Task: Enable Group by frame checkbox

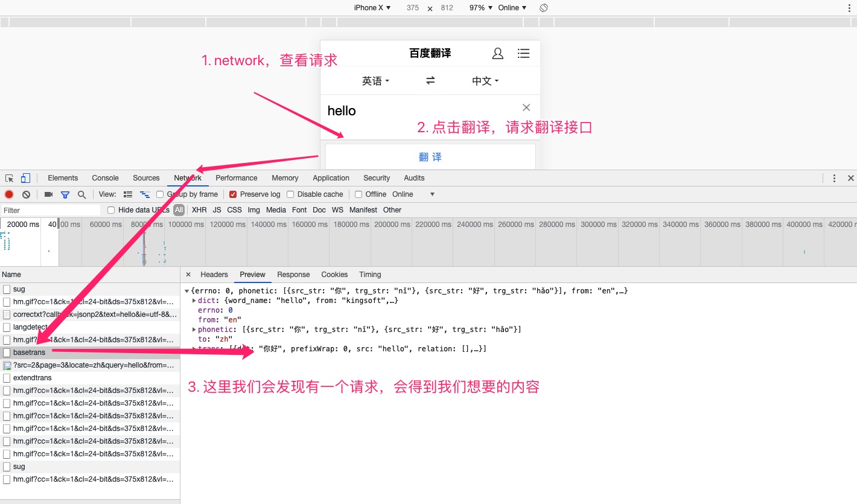Action: coord(160,194)
